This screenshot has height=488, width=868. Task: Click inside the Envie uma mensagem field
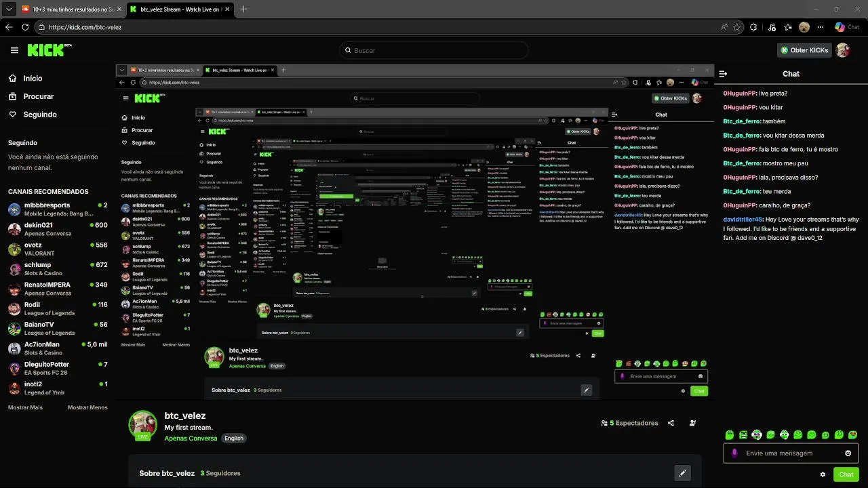click(791, 453)
